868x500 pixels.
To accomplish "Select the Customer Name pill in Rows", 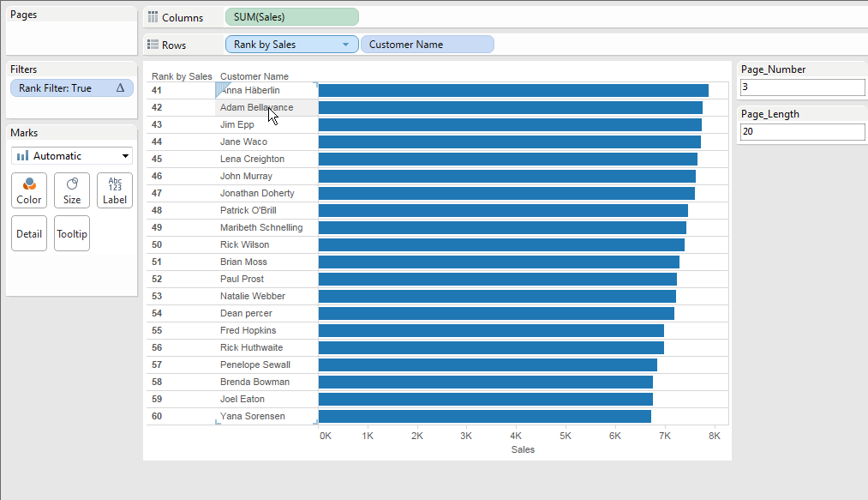I will pos(427,45).
